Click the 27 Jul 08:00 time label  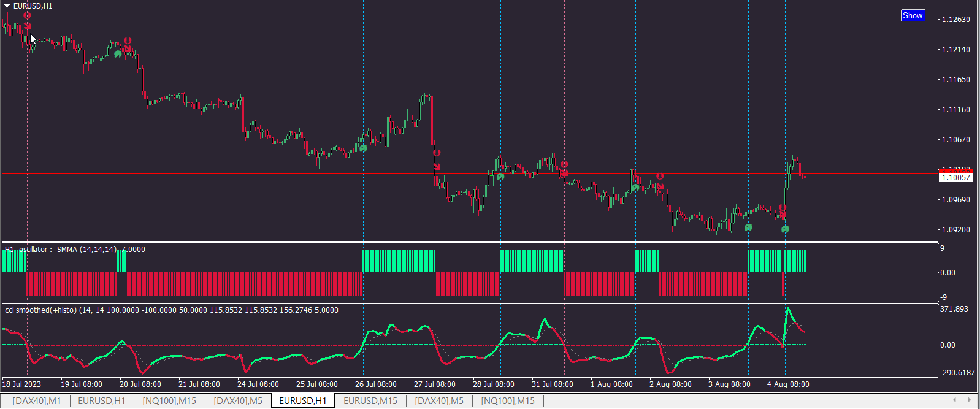coord(435,384)
